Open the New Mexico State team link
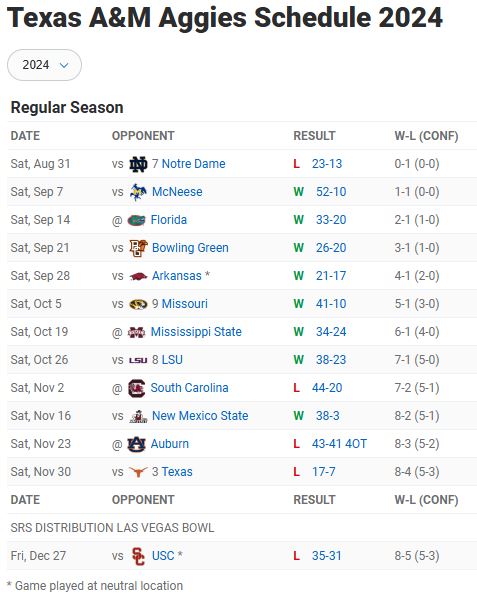477x600 pixels. coord(200,416)
